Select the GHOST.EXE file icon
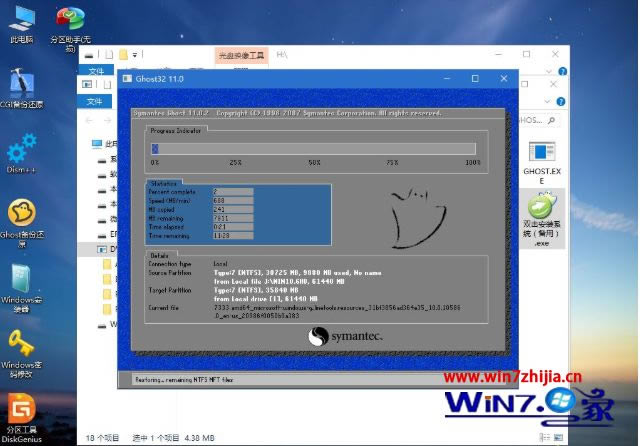640x446 pixels. click(542, 162)
